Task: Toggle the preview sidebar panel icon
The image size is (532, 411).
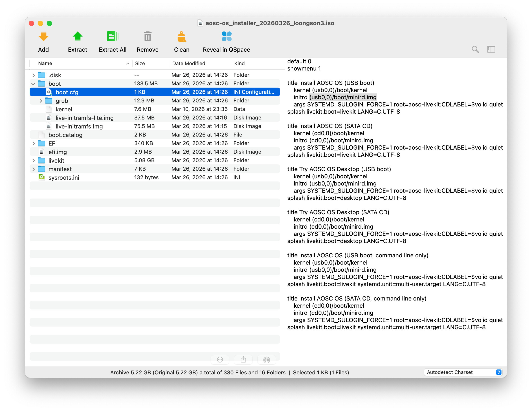Action: point(491,49)
